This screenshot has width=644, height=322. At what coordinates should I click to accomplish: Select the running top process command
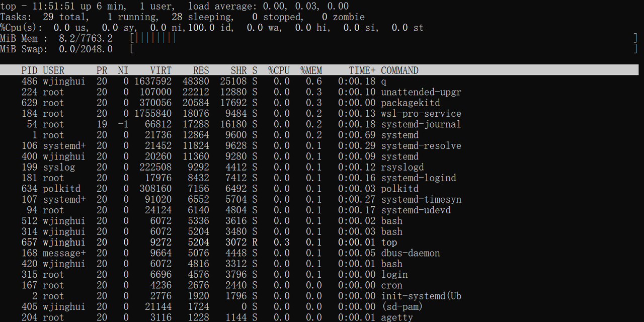pos(389,243)
